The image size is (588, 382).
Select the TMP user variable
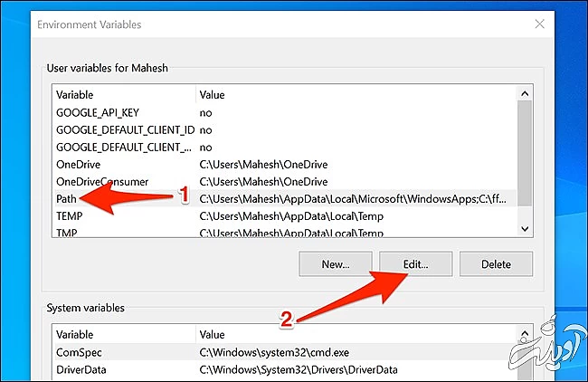[x=68, y=231]
